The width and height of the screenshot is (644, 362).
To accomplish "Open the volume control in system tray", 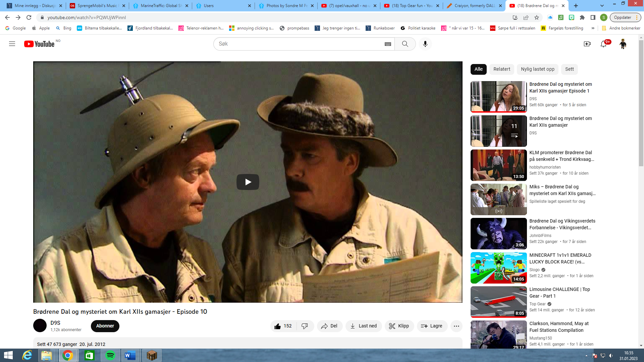I will coord(611,356).
